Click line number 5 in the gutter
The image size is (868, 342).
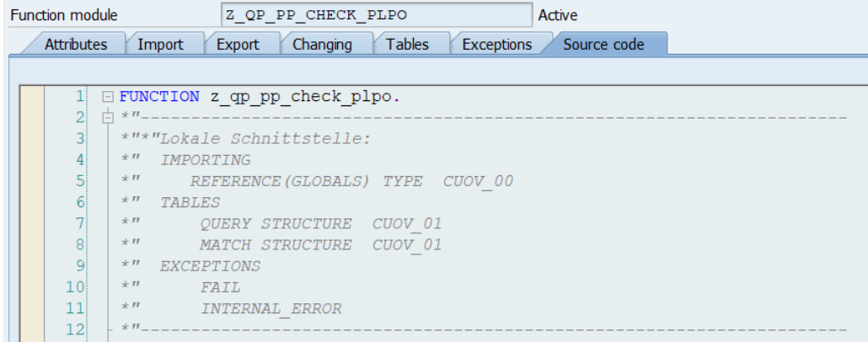(x=80, y=181)
